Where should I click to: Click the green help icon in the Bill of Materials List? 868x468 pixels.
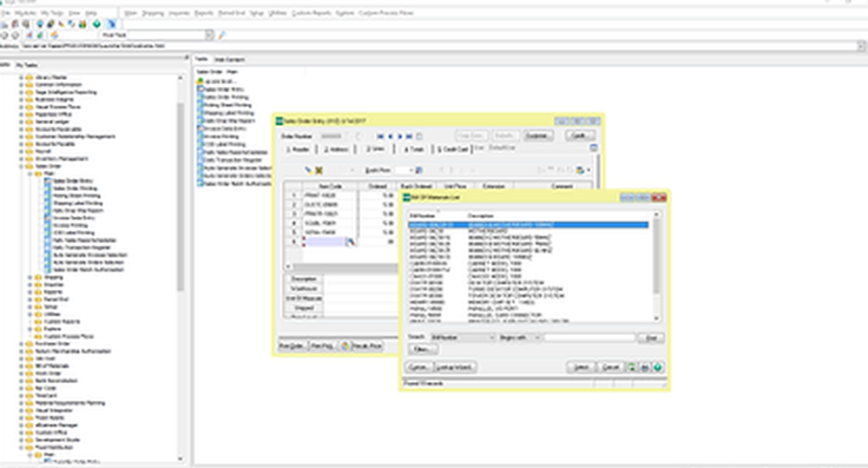658,367
